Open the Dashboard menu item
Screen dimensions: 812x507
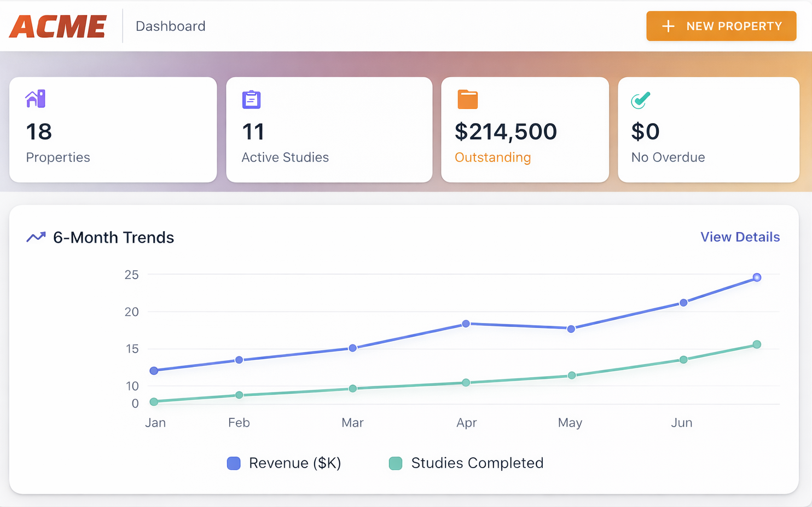(170, 26)
